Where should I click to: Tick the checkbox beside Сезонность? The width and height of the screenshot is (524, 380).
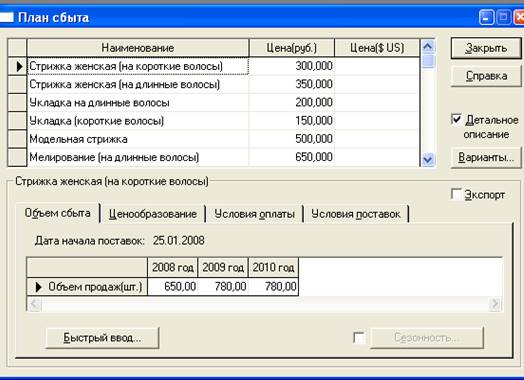click(x=359, y=338)
